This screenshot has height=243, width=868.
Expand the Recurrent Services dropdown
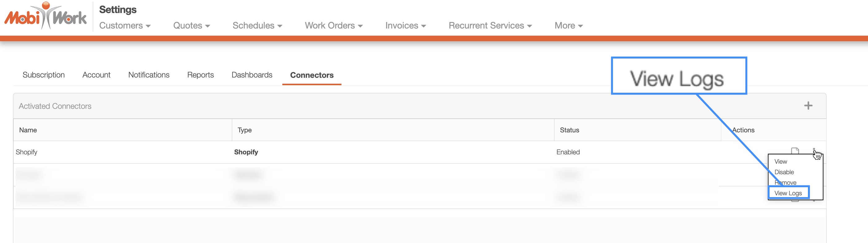click(x=490, y=26)
